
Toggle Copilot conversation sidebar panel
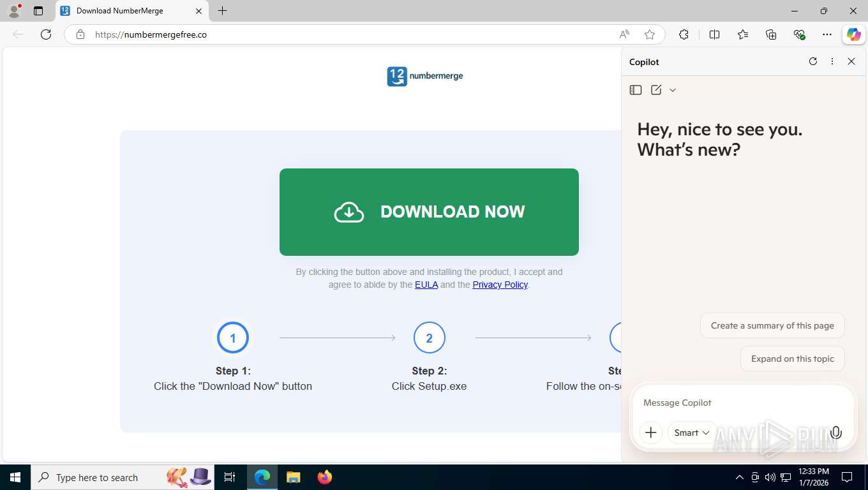635,90
